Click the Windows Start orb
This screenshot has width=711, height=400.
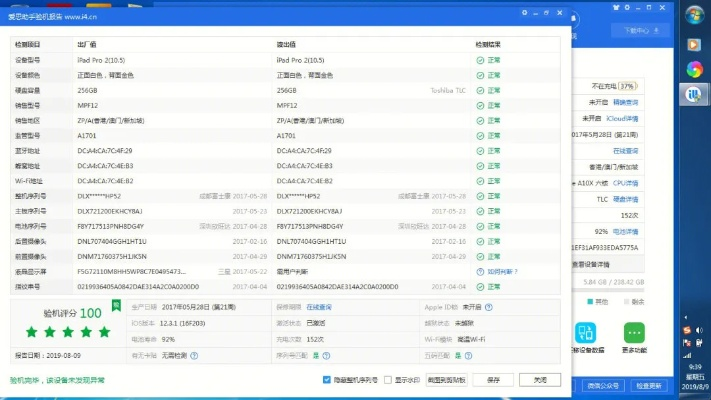tap(692, 16)
